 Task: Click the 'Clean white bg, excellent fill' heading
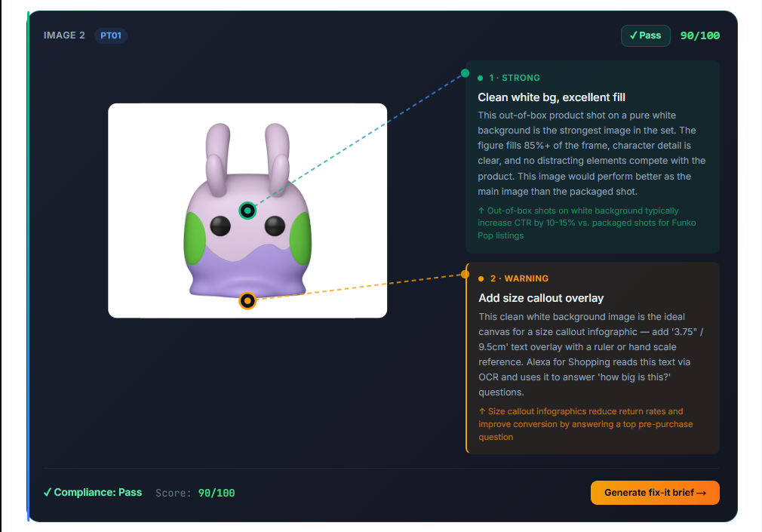tap(552, 97)
